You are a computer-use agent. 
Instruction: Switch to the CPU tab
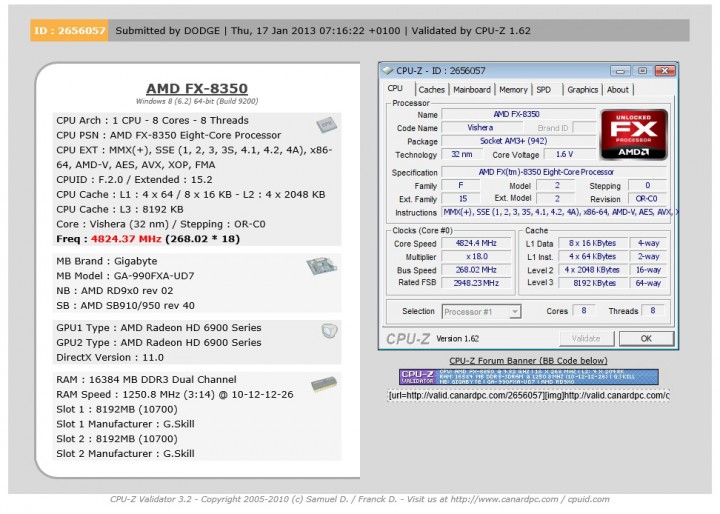coord(395,89)
